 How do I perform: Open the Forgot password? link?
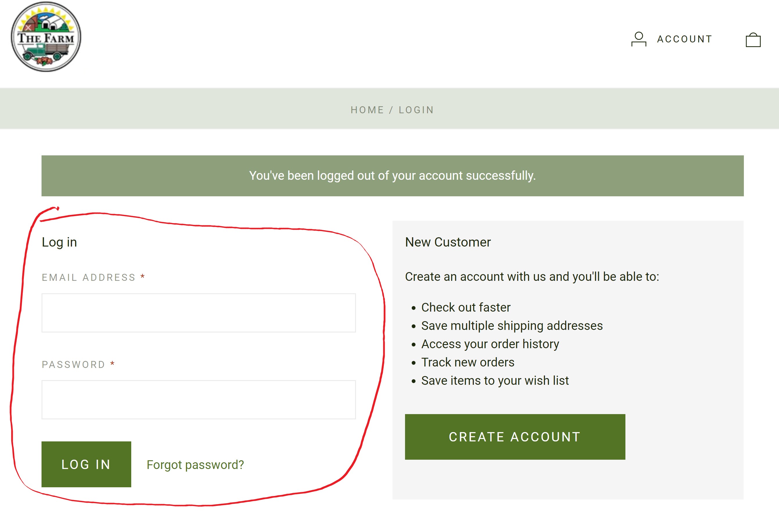pyautogui.click(x=195, y=465)
